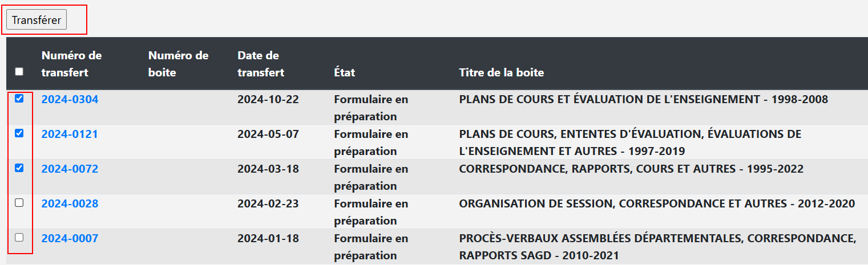Viewport: 868px width, 265px height.
Task: Open transfer link 2024-0304
Action: [70, 100]
